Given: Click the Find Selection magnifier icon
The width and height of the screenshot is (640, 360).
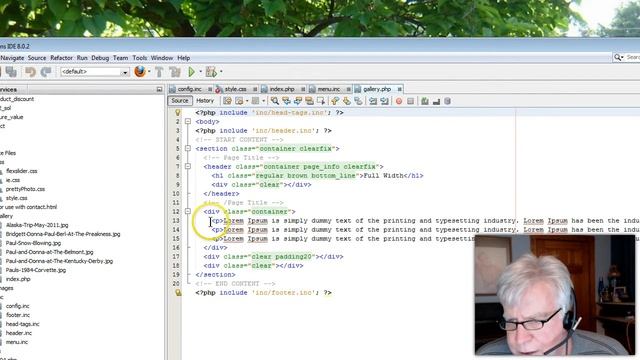Looking at the screenshot, I should tap(275, 101).
